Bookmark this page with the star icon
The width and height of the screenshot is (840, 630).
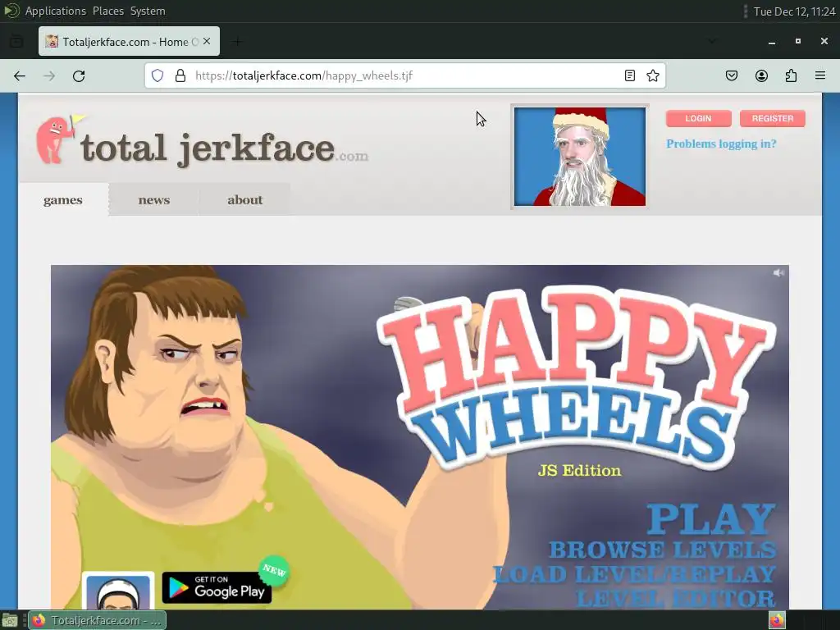(652, 75)
